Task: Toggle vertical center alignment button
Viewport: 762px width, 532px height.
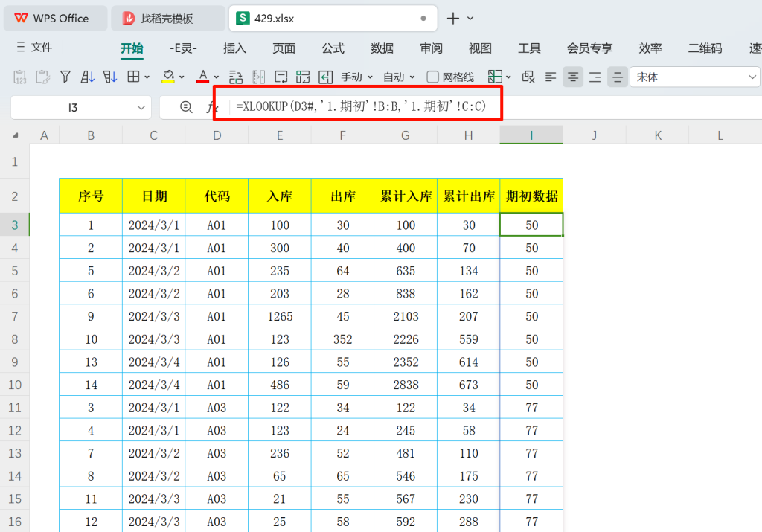Action: click(x=617, y=77)
